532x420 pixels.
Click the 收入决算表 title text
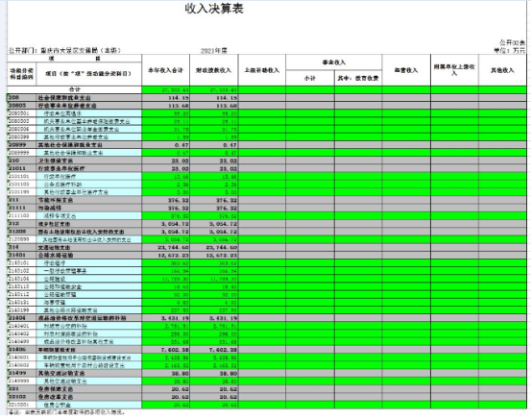pos(214,9)
